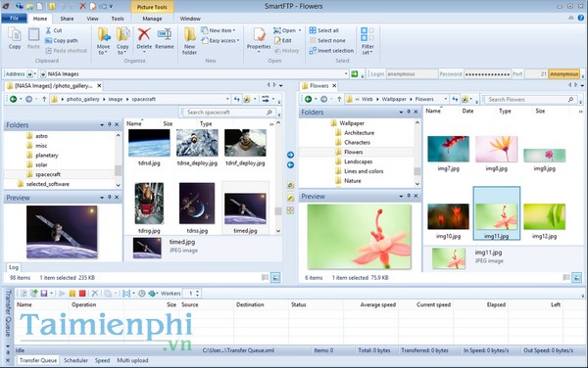Click the Search spacecraft input field
Screen dimensions: 588x368
pos(226,113)
